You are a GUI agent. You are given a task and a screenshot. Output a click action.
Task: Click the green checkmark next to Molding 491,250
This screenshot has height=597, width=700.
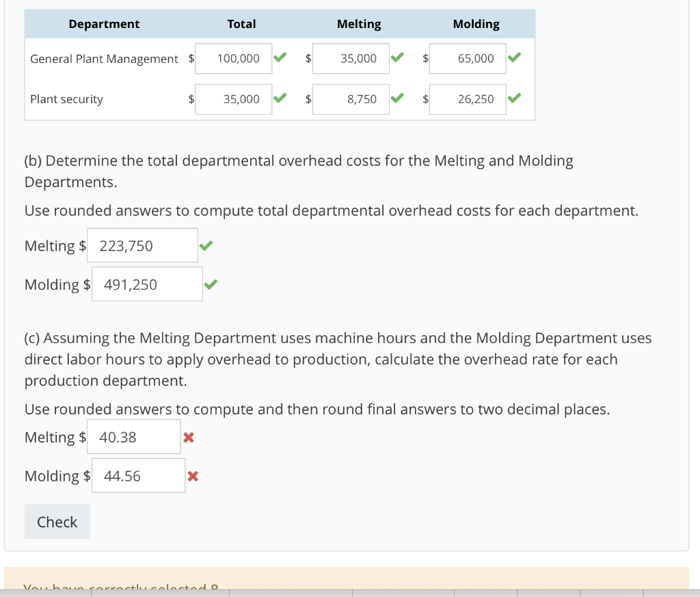pyautogui.click(x=210, y=284)
